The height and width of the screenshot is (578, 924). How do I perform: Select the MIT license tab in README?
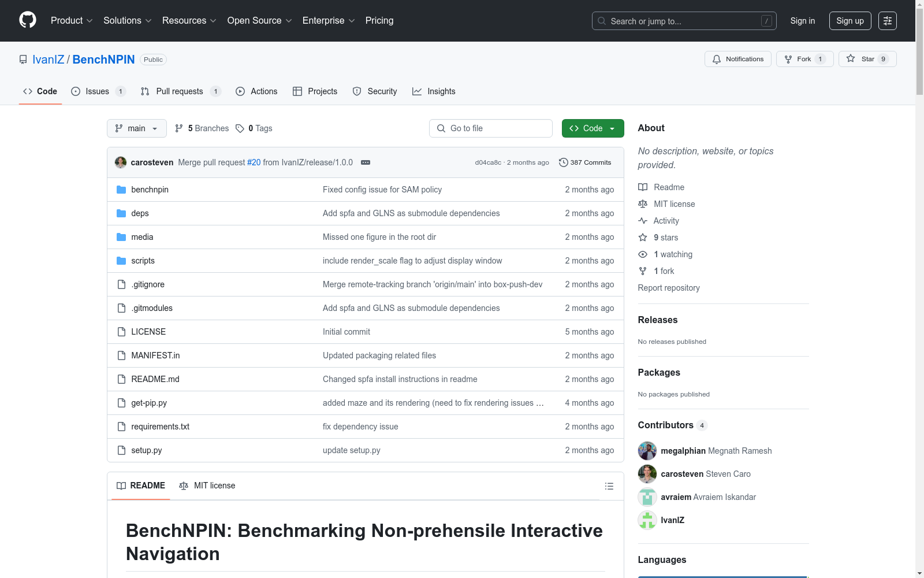pyautogui.click(x=207, y=486)
